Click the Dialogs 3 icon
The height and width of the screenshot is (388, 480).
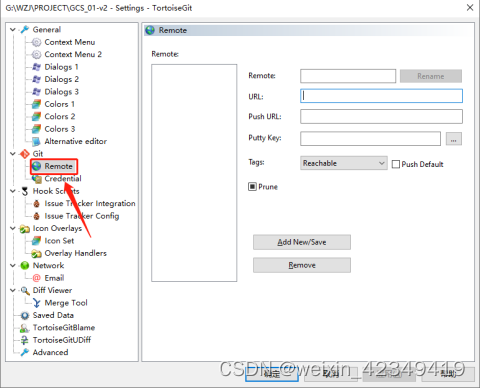(36, 92)
